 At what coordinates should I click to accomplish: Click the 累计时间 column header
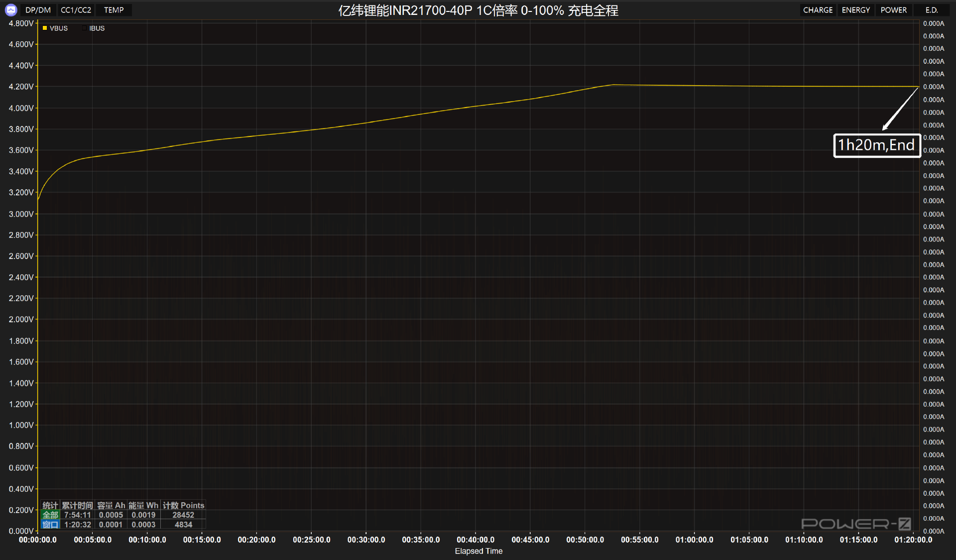click(x=77, y=505)
